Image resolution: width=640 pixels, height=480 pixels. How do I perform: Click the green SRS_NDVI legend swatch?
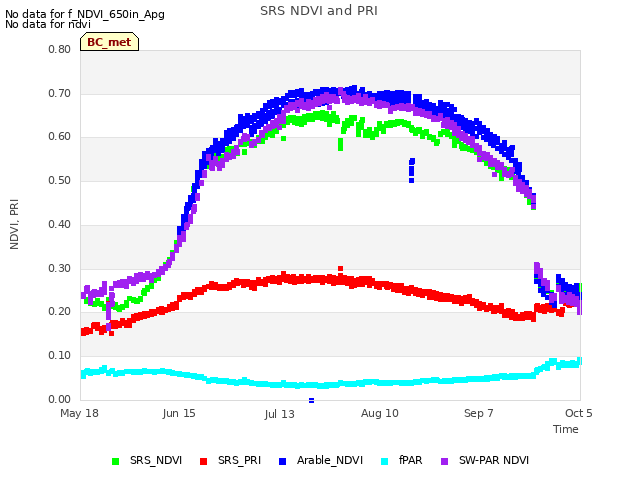point(116,461)
